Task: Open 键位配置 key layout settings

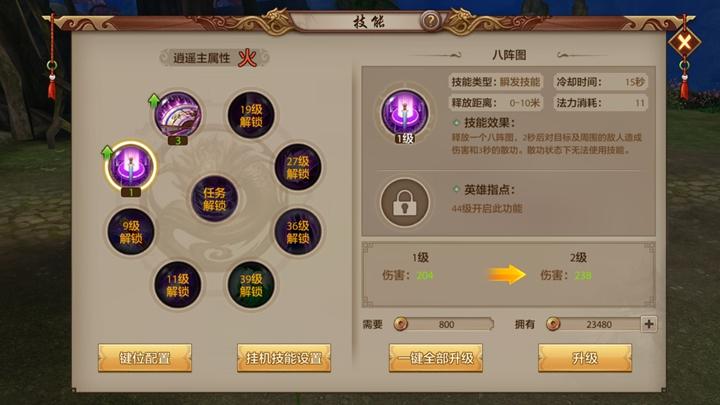Action: click(x=145, y=358)
